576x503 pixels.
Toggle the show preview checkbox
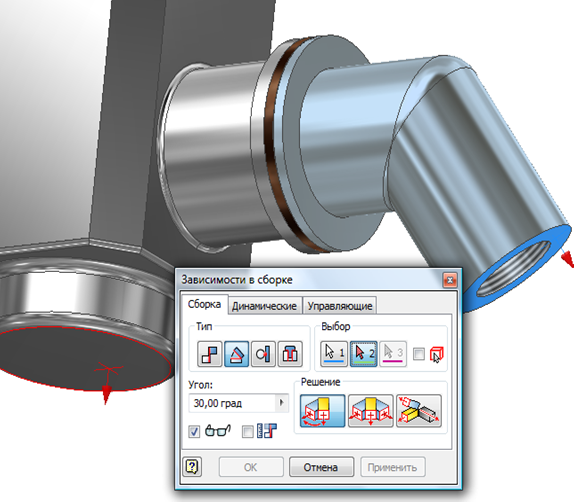coord(194,431)
